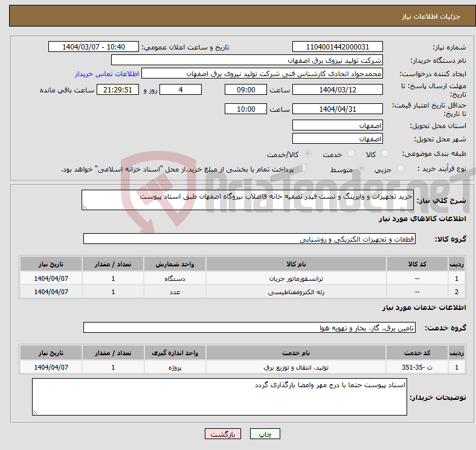Click the goods table تاریخ نیاز header
Image resolution: width=476 pixels, height=450 pixels.
[x=51, y=264]
